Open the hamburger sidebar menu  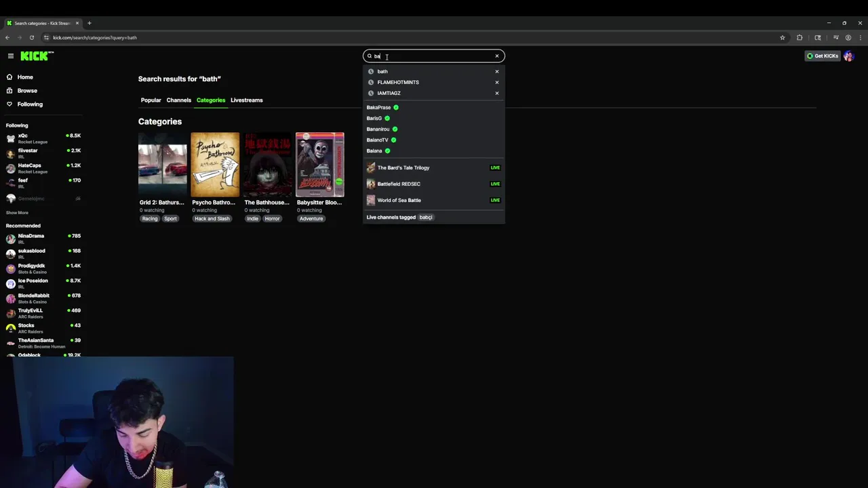(11, 56)
